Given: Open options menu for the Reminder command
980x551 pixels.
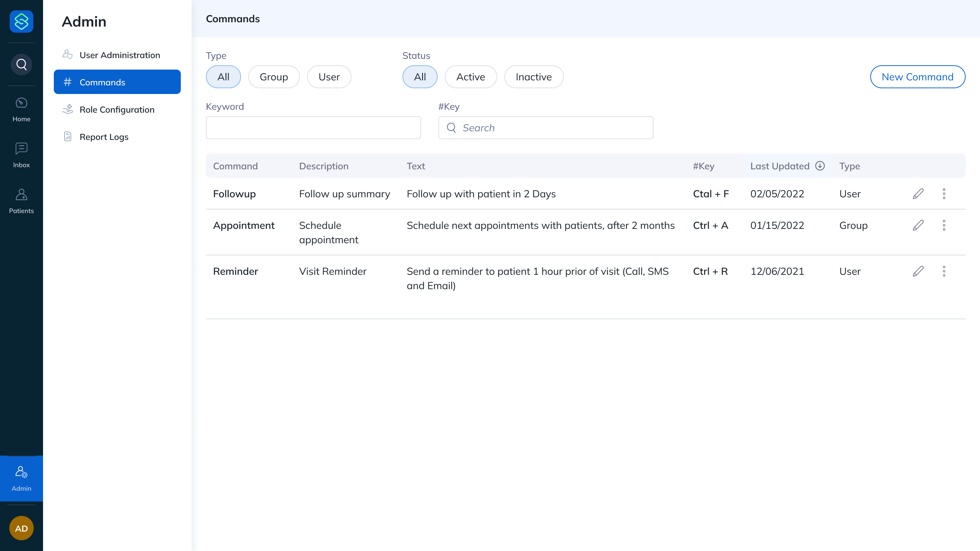Looking at the screenshot, I should tap(944, 271).
